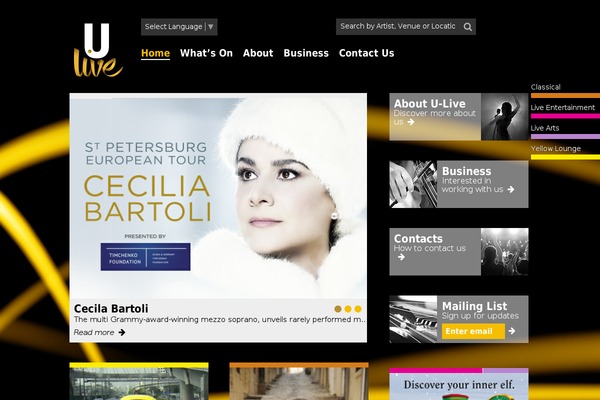Go to the Home menu item
The image size is (600, 400).
(x=155, y=53)
